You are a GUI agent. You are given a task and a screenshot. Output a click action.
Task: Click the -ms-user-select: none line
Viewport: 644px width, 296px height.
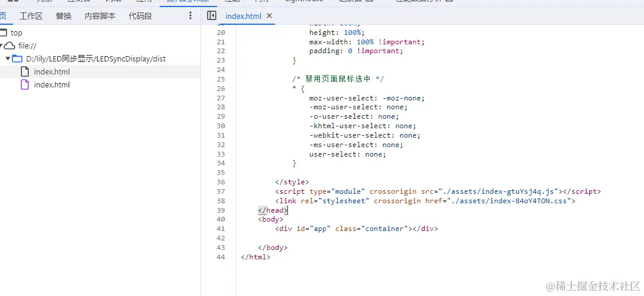(357, 145)
